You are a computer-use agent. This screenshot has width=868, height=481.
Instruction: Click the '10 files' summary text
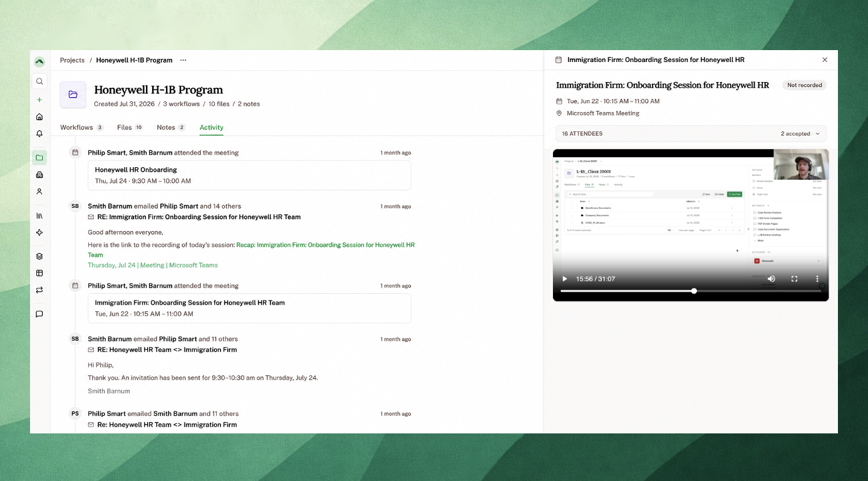(x=219, y=104)
